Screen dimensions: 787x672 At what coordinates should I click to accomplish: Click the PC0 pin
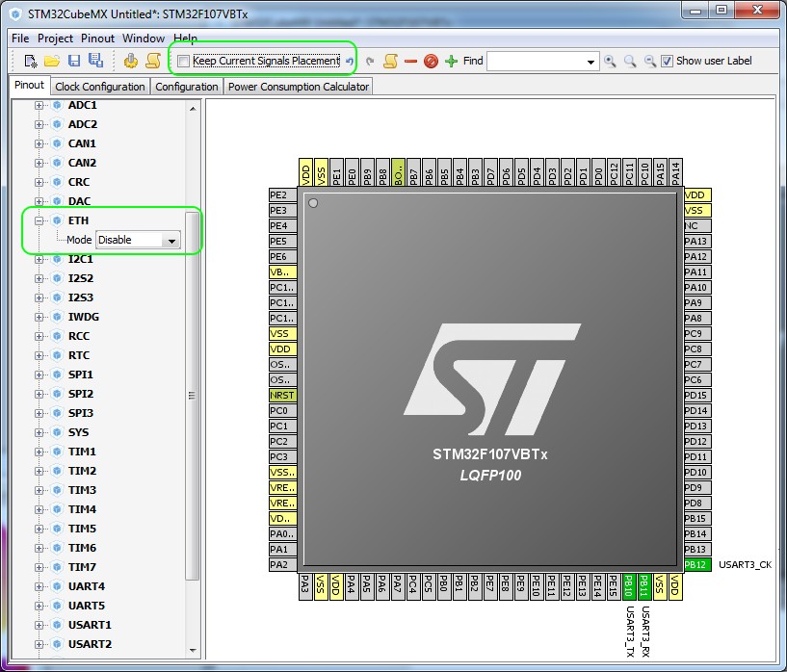(282, 411)
